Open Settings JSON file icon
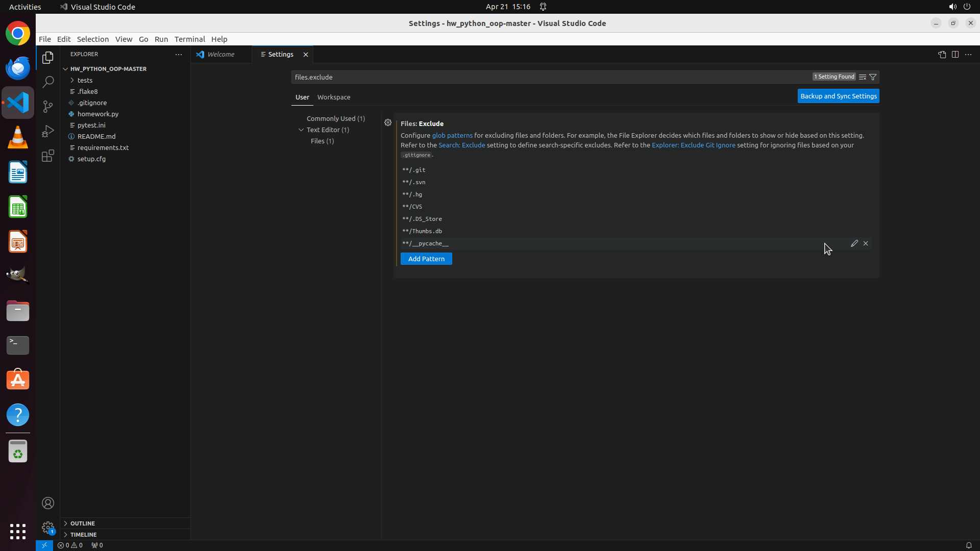Image resolution: width=980 pixels, height=551 pixels. coord(942,55)
